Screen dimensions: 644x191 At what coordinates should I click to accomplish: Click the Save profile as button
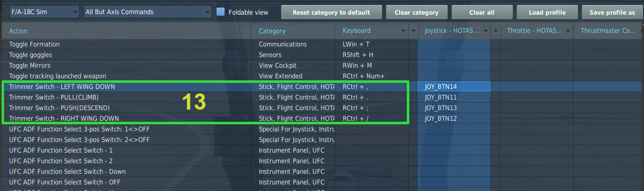coord(613,12)
